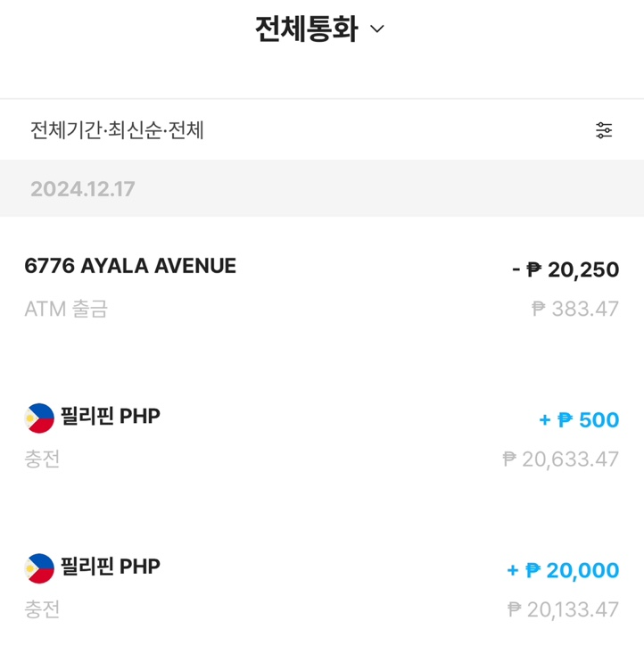Tap the 전체통화 header title

(306, 29)
